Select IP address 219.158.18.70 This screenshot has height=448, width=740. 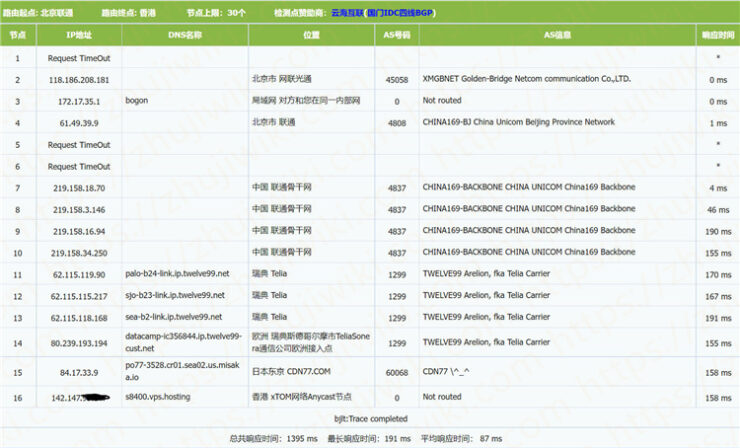pos(79,188)
